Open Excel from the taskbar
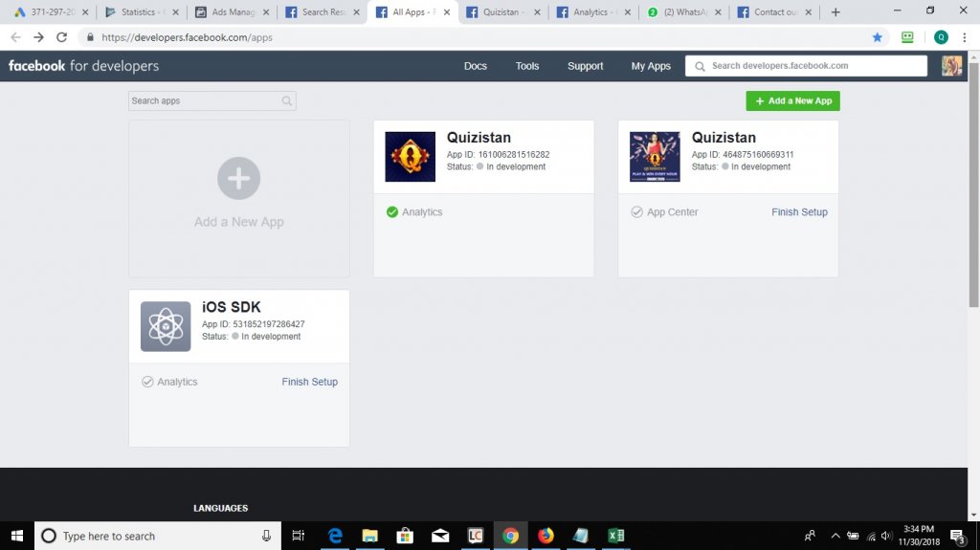Screen dimensions: 980x550 pos(615,536)
